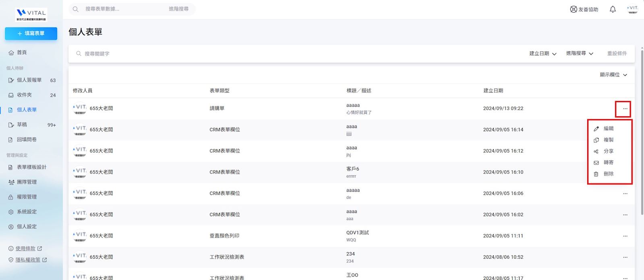Open the 顯示欄位 column dropdown
The image size is (644, 280).
[x=613, y=75]
